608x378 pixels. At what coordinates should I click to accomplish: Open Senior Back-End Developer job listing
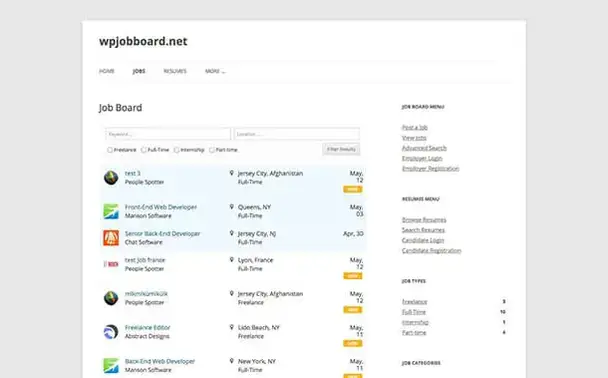tap(162, 233)
